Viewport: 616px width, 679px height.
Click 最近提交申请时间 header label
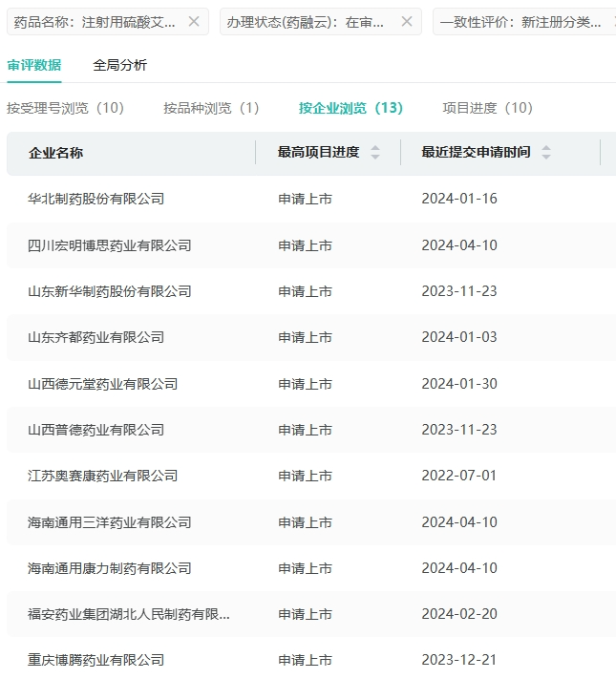476,153
